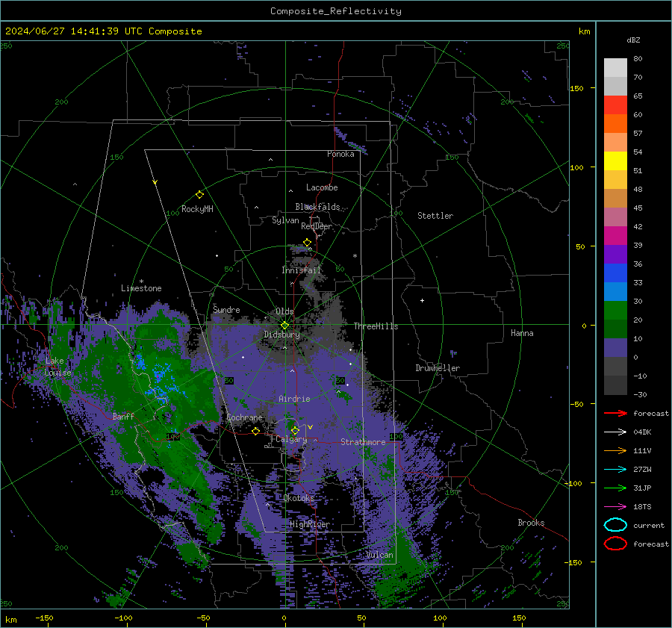
Task: Click the Airdrie label
Action: [294, 399]
